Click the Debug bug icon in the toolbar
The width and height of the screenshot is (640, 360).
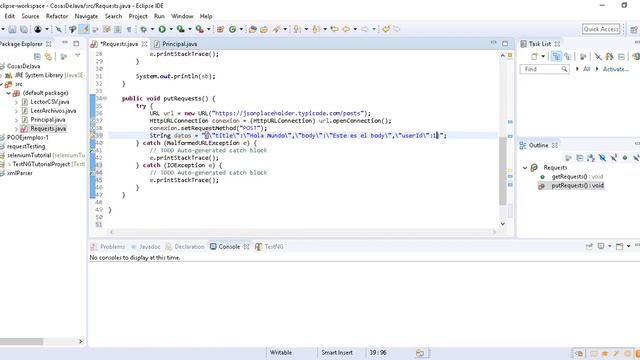click(143, 29)
